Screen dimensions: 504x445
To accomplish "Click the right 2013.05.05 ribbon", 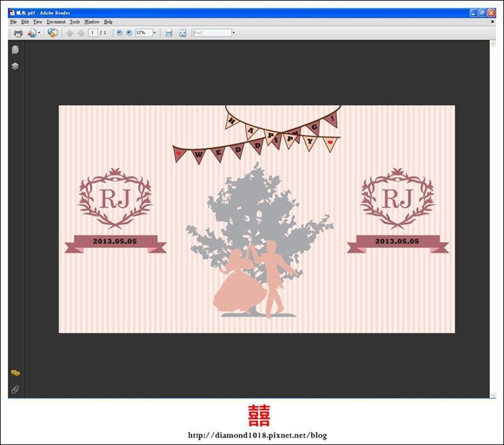I will click(x=398, y=244).
